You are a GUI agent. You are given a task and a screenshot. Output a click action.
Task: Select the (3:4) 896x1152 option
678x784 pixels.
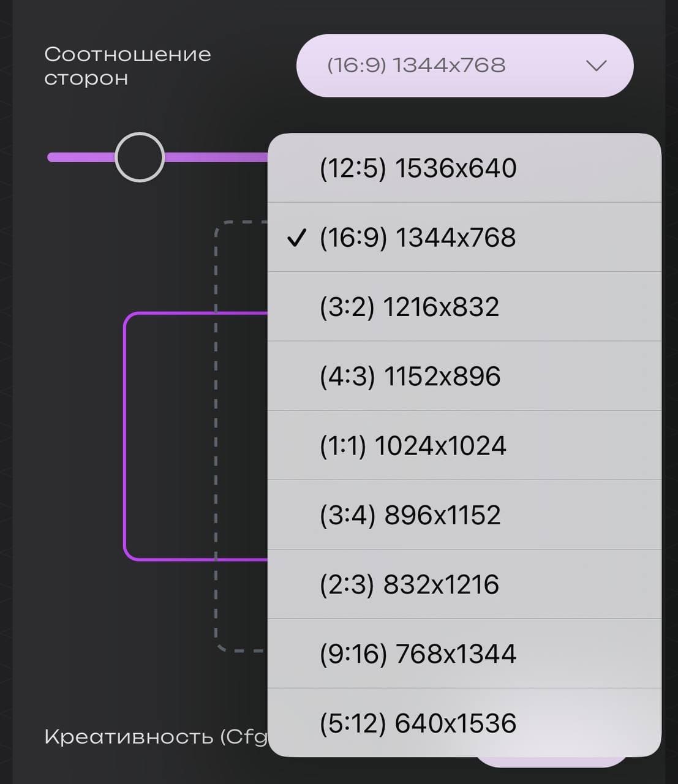(410, 515)
